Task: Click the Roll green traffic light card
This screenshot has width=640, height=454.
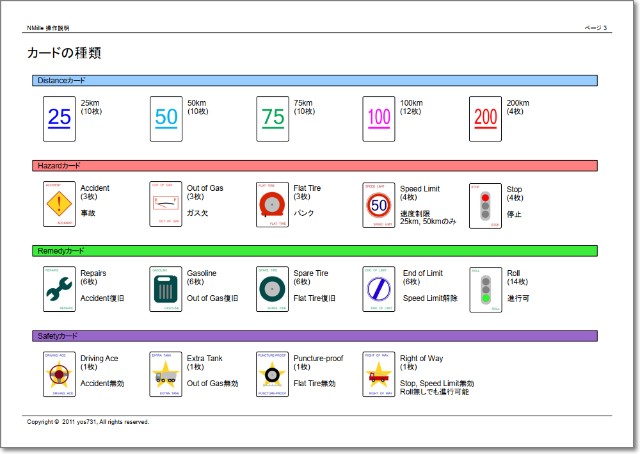Action: pyautogui.click(x=485, y=289)
